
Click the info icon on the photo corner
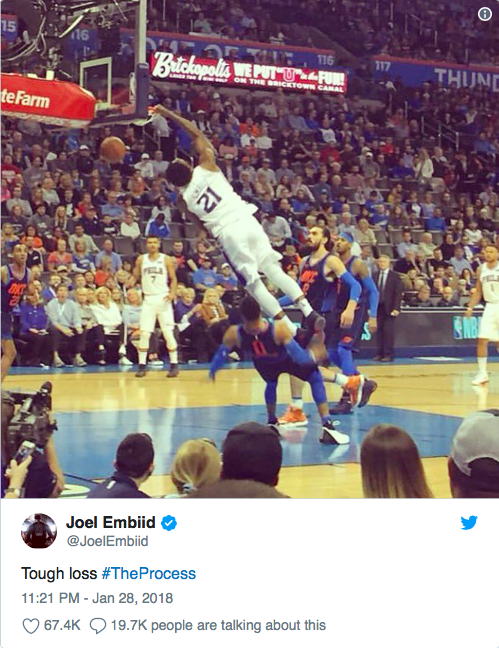[485, 14]
